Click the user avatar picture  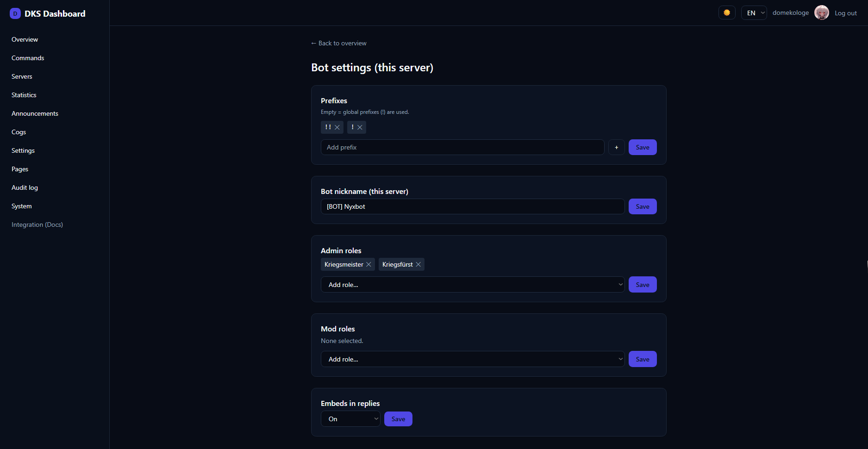click(x=822, y=12)
